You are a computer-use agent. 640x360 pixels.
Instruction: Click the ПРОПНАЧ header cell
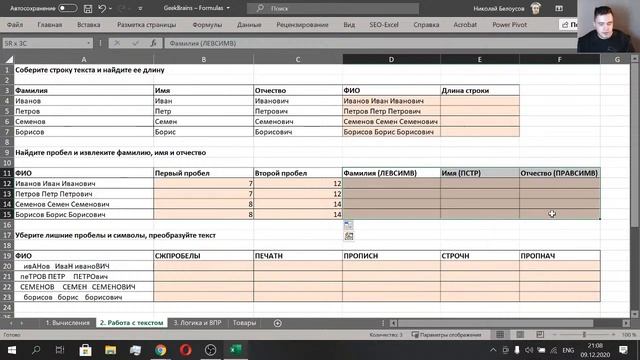coord(559,256)
